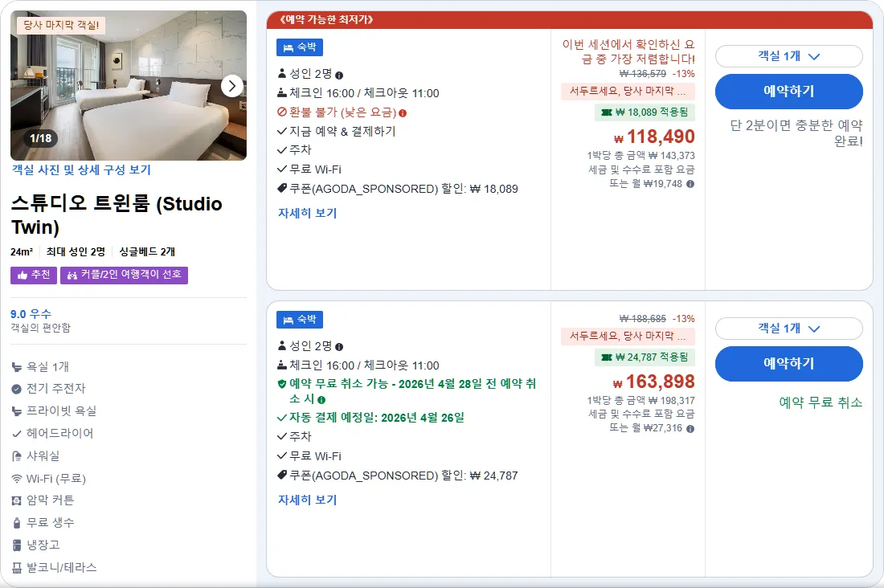Screen dimensions: 884x588
Task: Click the balcony icon beside 발코니/테라스
Action: 17,568
